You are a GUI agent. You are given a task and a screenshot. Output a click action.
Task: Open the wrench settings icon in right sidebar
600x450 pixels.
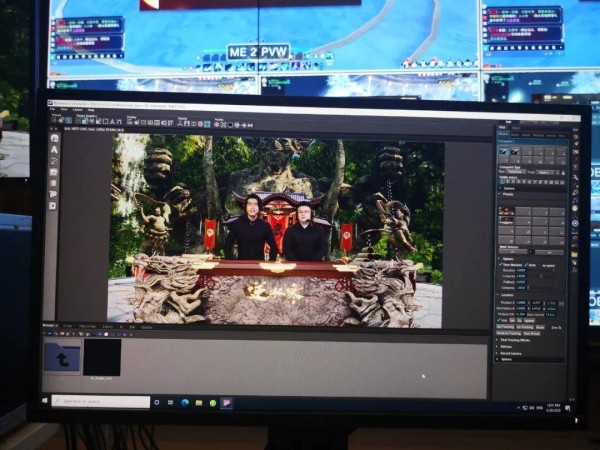click(575, 177)
